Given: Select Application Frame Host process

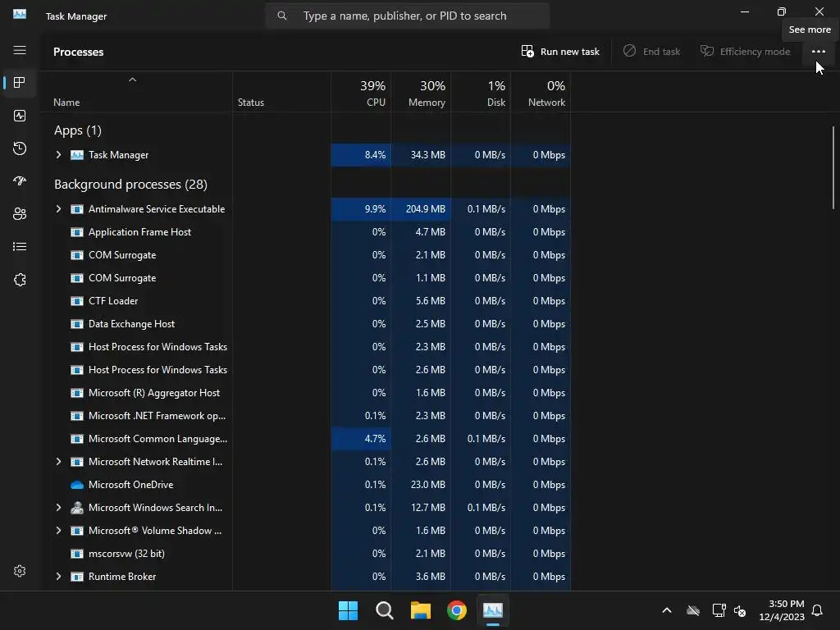Looking at the screenshot, I should coord(139,232).
